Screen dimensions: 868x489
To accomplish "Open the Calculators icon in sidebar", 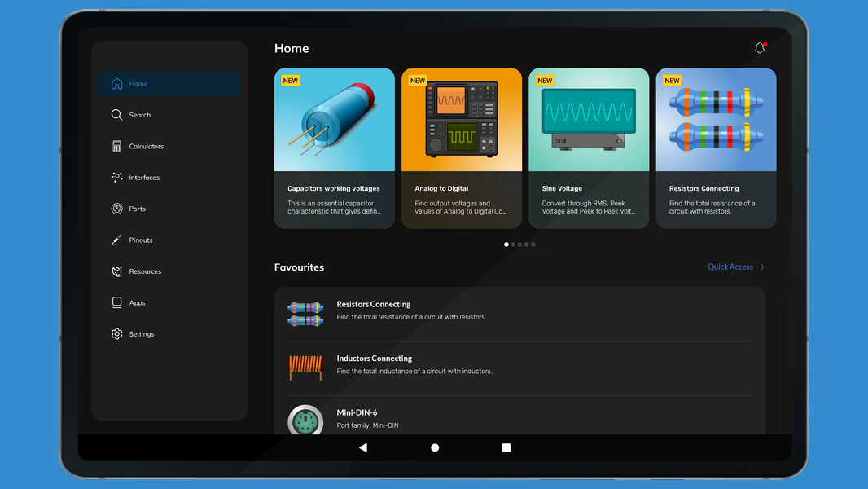I will (x=116, y=145).
